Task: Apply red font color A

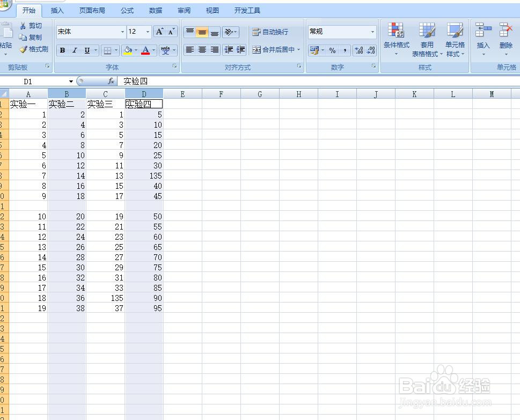Action: click(x=145, y=50)
